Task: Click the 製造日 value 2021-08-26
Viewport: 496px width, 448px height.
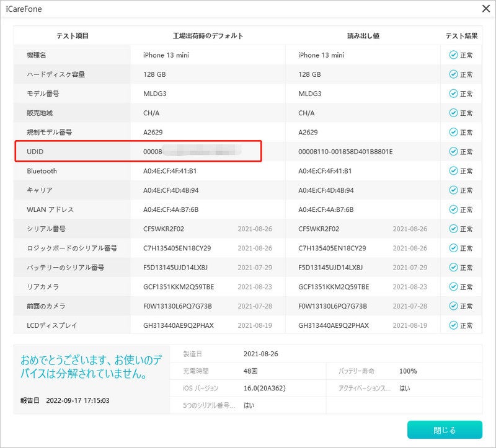Action: point(260,354)
